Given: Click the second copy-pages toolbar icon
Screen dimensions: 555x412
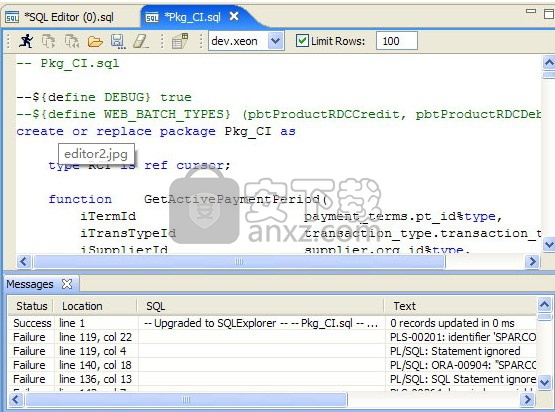Looking at the screenshot, I should (72, 41).
